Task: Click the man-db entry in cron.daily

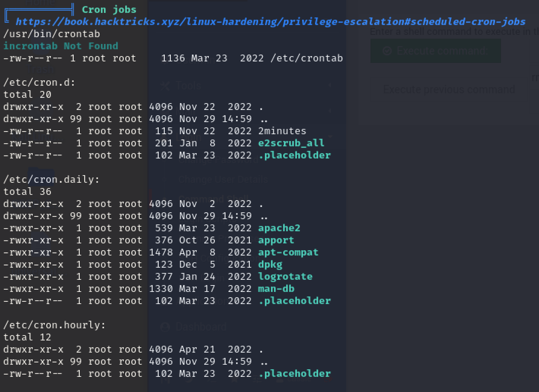Action: [x=276, y=289]
